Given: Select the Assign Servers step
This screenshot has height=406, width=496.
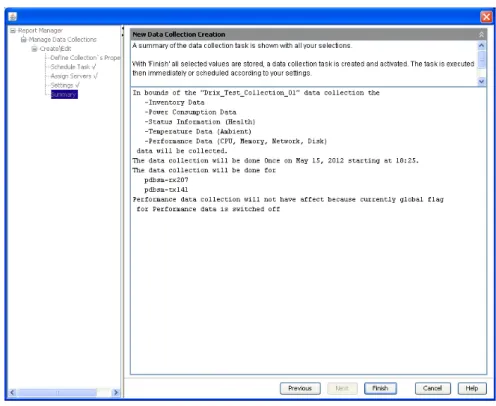Looking at the screenshot, I should (x=74, y=76).
